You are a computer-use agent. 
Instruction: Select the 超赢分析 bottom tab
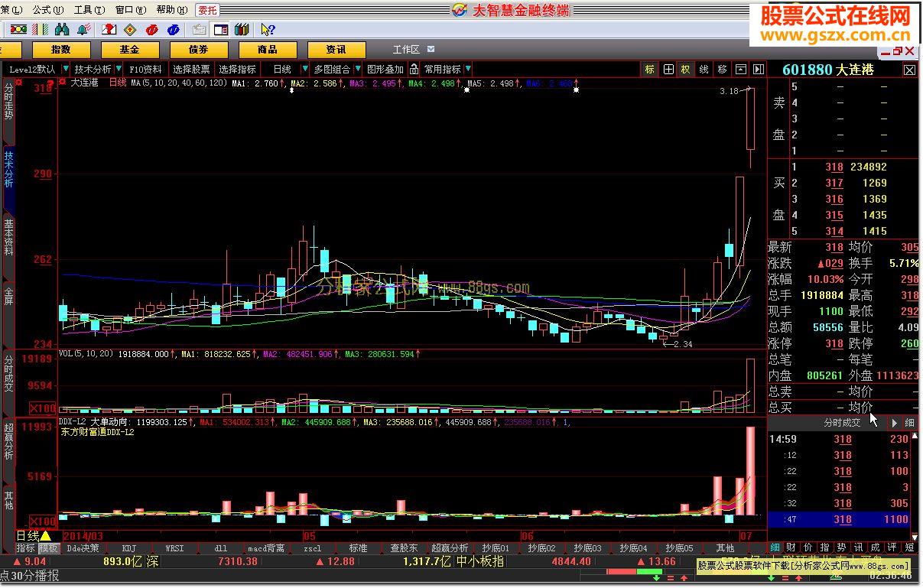450,548
